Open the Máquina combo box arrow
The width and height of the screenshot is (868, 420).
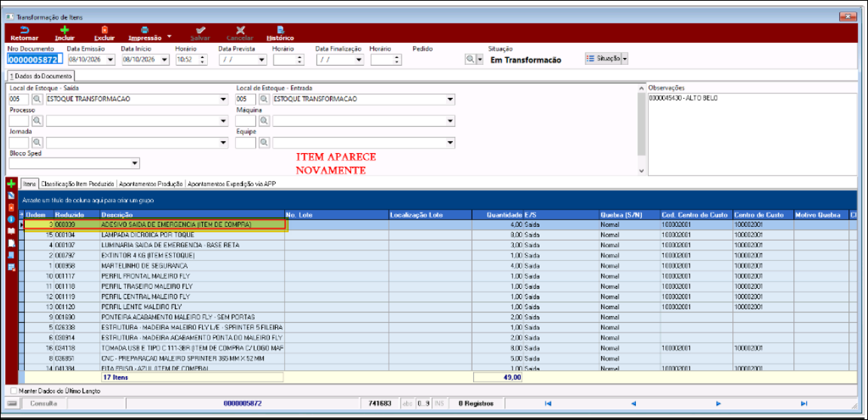pyautogui.click(x=451, y=121)
